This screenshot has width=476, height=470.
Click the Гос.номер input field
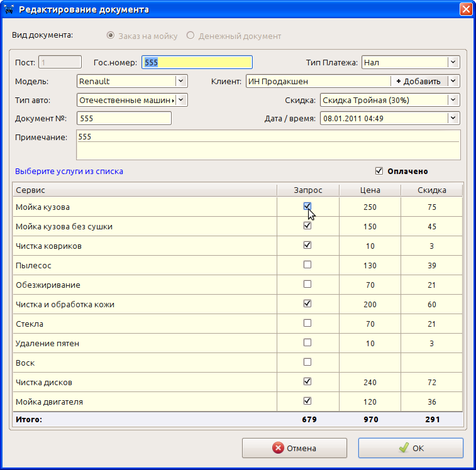pos(197,62)
